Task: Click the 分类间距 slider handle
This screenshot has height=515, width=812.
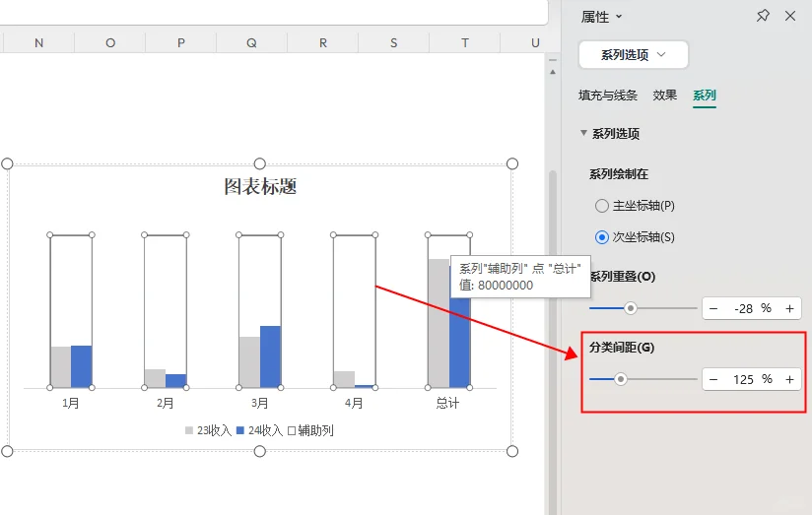Action: pyautogui.click(x=621, y=379)
